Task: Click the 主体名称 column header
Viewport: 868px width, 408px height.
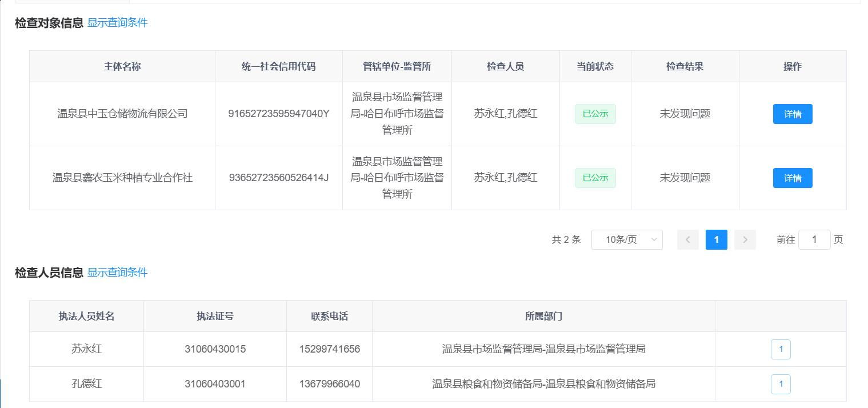Action: 122,66
